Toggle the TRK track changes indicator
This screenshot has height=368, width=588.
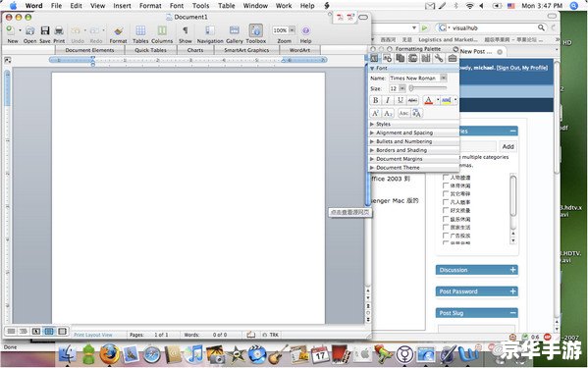[x=271, y=335]
